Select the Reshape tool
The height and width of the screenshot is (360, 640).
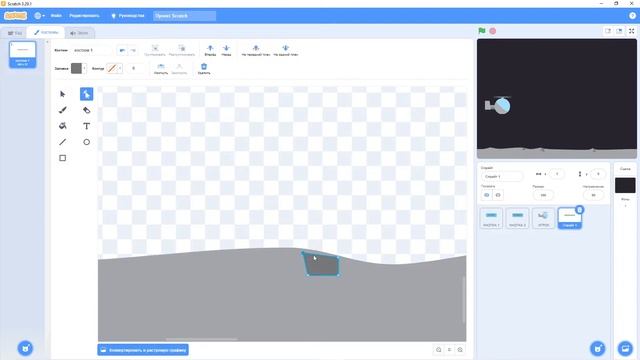click(x=87, y=94)
